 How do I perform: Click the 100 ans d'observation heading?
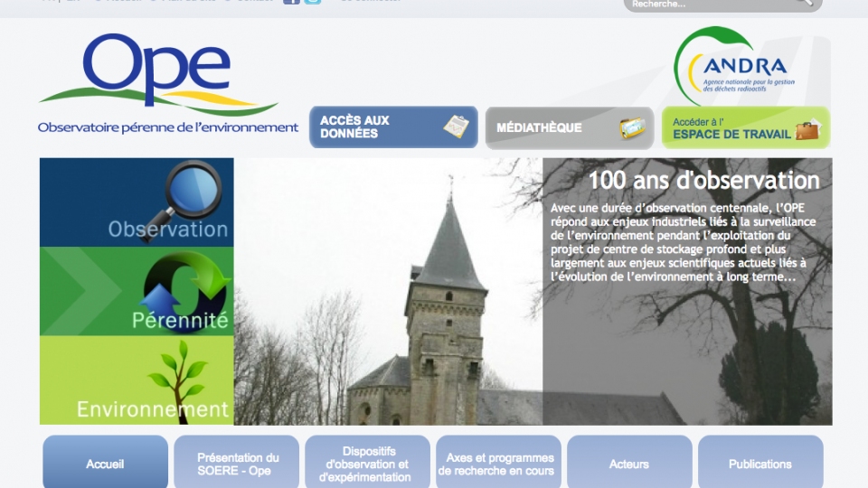click(x=703, y=181)
